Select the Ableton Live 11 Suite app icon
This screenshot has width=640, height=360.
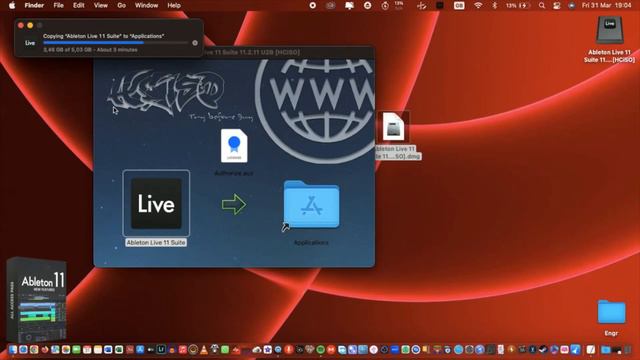tap(156, 203)
